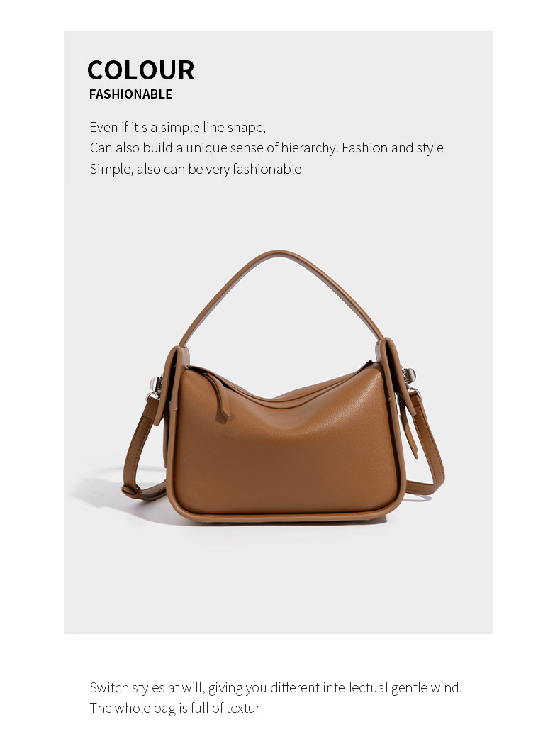This screenshot has width=560, height=744.
Task: Click the left silver metal buckle
Action: point(155,387)
